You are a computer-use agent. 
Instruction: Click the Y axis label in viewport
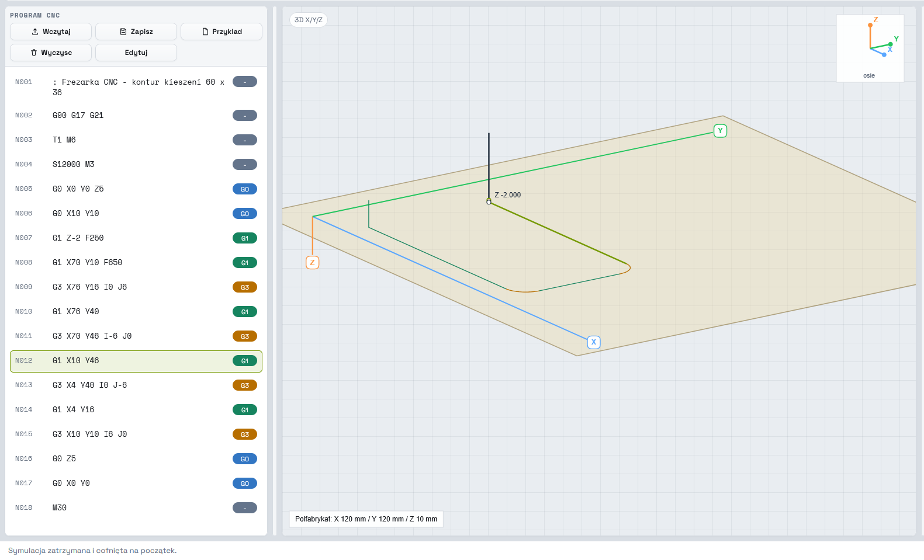coord(720,131)
